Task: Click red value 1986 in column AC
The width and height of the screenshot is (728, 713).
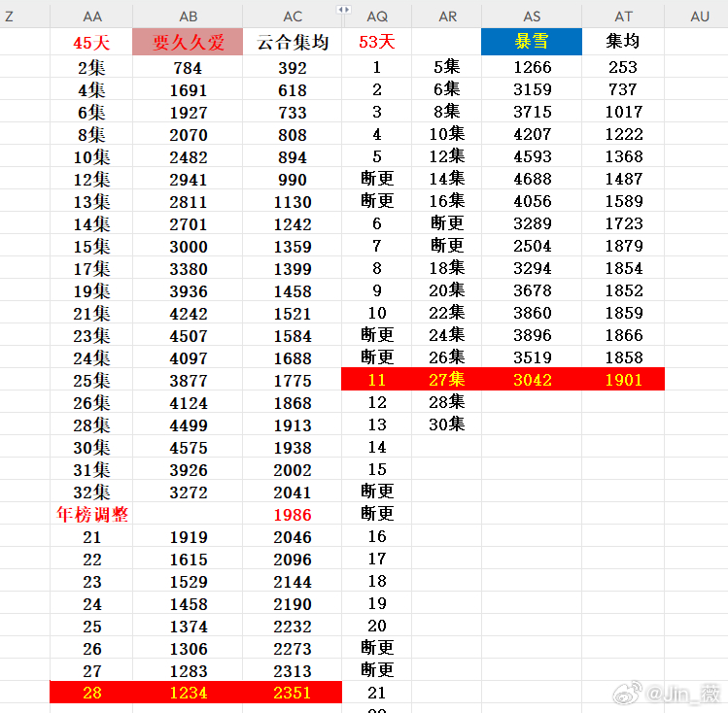Action: 292,515
